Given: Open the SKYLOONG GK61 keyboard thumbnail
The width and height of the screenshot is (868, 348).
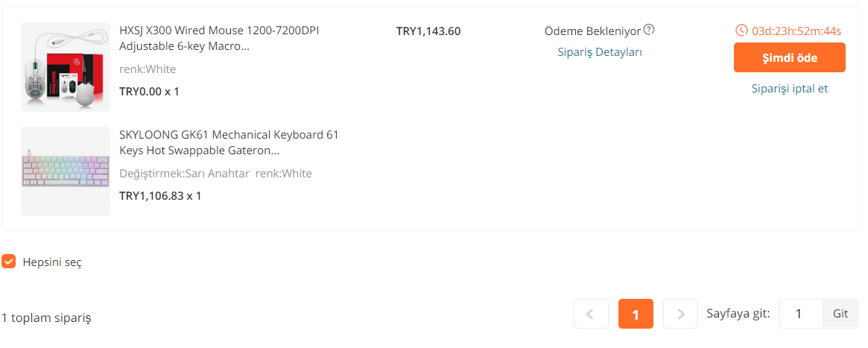Looking at the screenshot, I should pos(66,171).
